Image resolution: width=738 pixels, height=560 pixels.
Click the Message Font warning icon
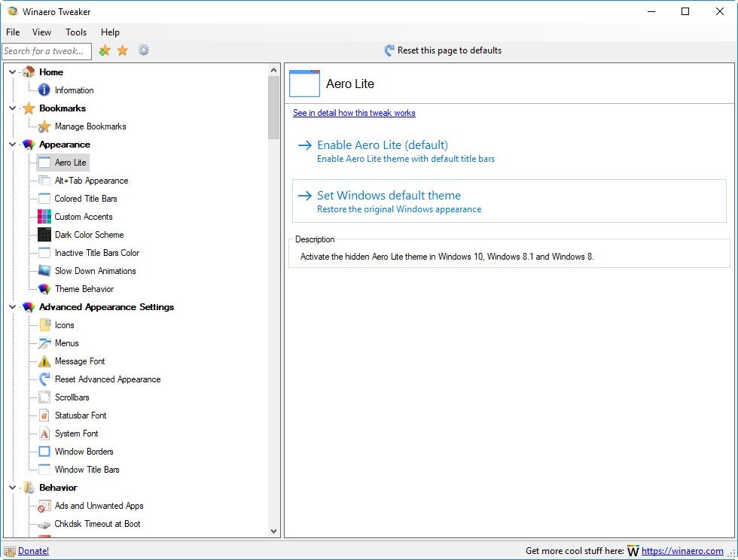[x=44, y=361]
